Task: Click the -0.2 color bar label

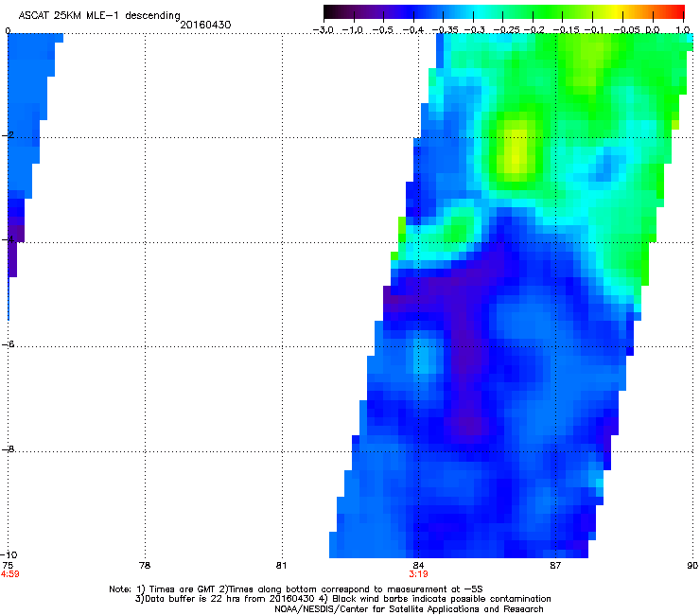Action: coord(534,30)
